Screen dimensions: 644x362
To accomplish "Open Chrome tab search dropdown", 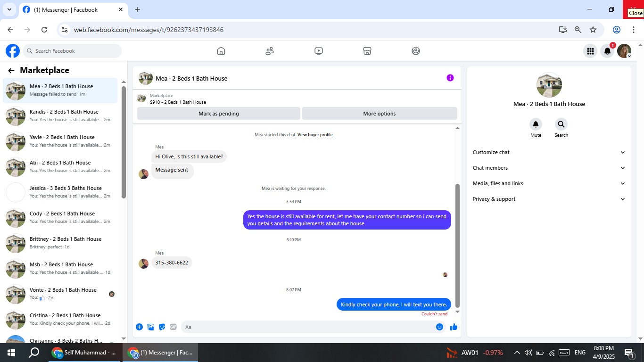I will click(9, 9).
